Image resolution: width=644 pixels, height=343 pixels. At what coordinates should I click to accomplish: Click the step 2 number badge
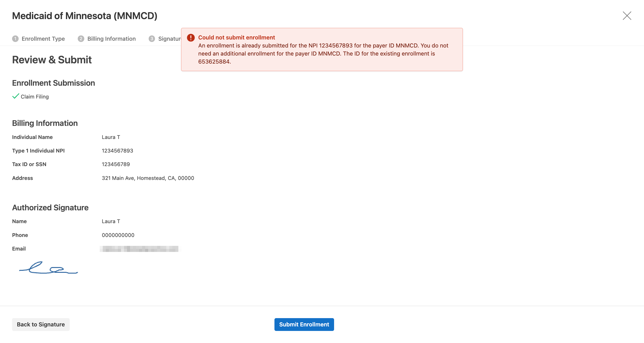click(81, 39)
